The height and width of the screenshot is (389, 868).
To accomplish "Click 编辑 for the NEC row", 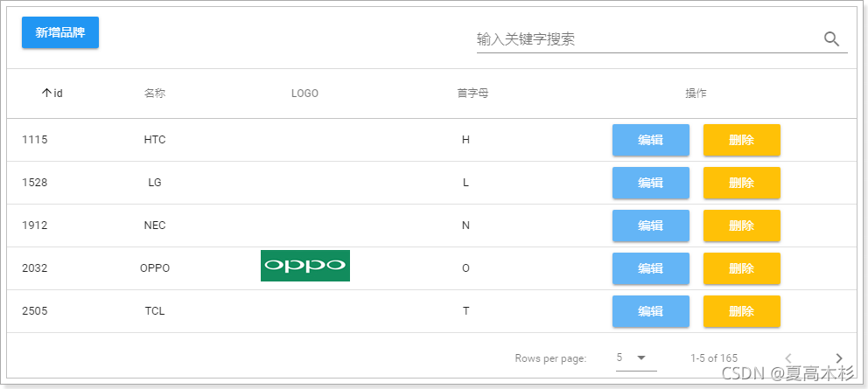I will click(650, 226).
